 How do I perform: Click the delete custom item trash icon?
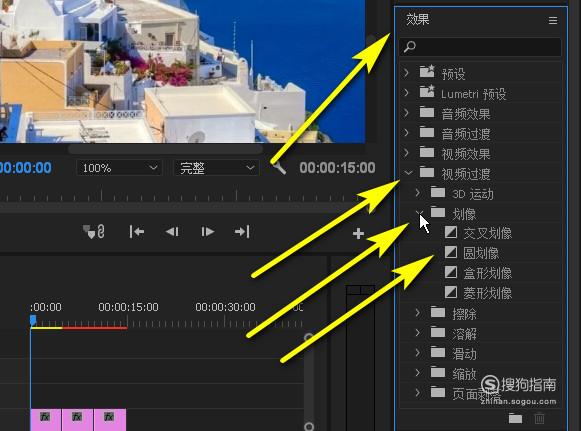click(x=540, y=418)
